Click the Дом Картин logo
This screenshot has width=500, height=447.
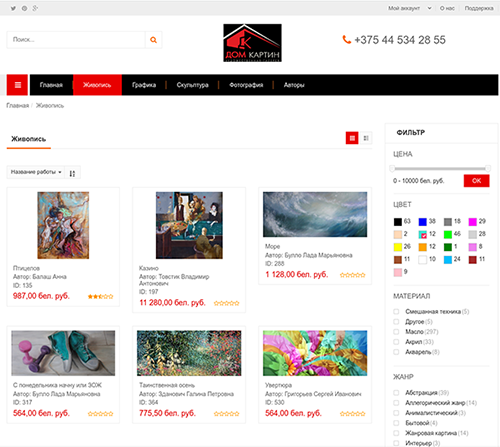tap(252, 43)
